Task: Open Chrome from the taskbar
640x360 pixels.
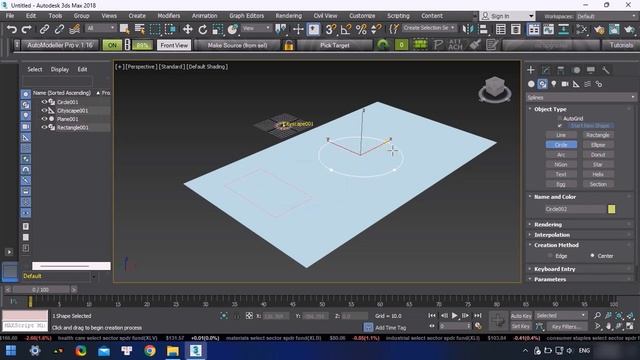Action: [x=149, y=351]
